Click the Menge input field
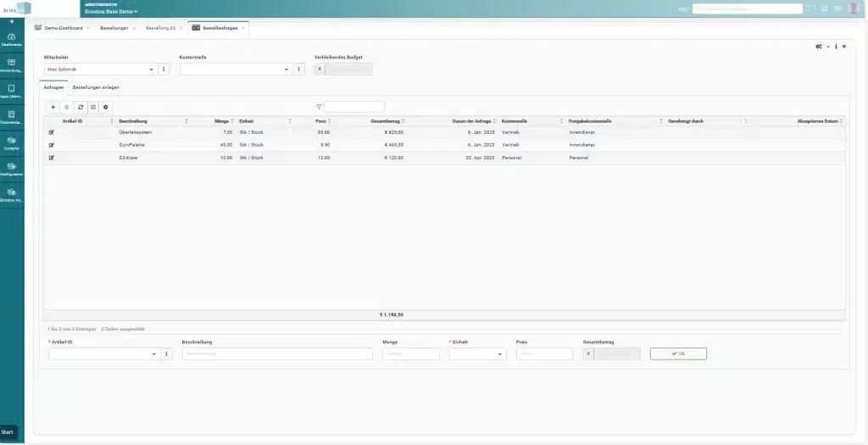The width and height of the screenshot is (868, 445). [x=411, y=354]
